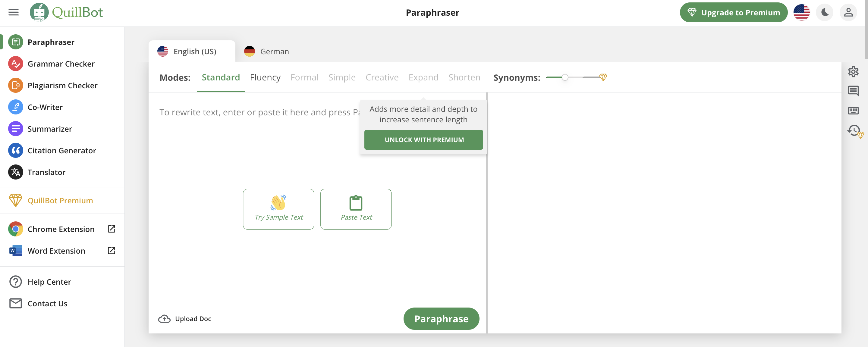This screenshot has height=347, width=868.
Task: Click the Upload Doc label
Action: [193, 319]
